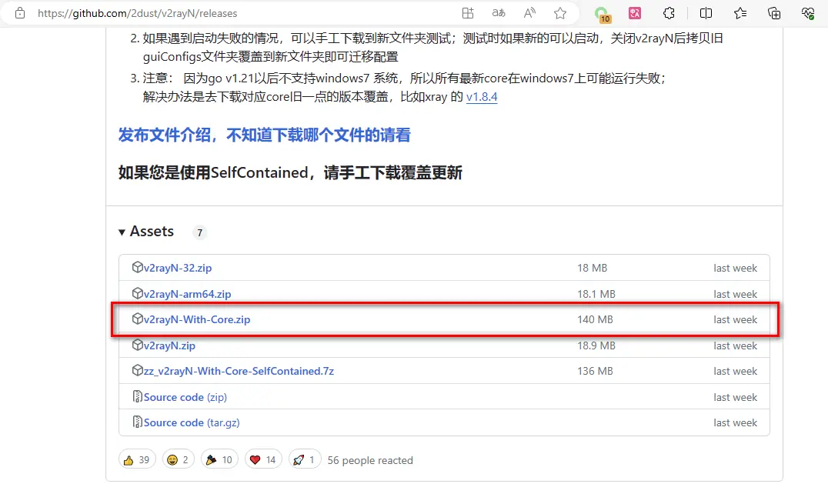Click the 136 MB size text

[x=595, y=371]
